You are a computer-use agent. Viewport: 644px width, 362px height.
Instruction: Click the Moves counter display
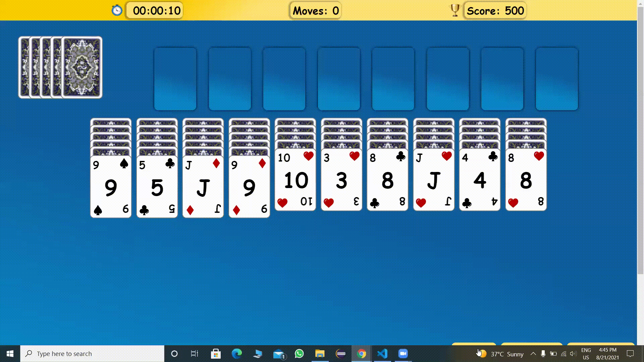pos(315,11)
